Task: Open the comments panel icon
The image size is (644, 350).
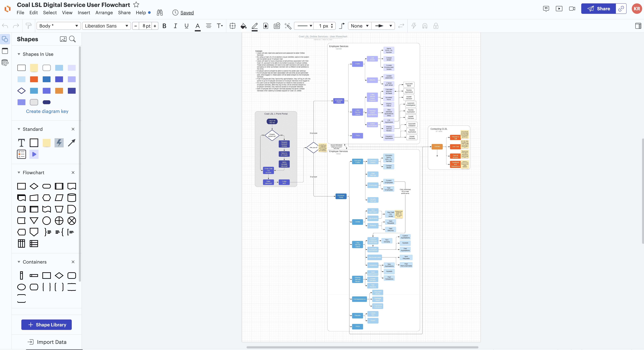Action: [546, 9]
